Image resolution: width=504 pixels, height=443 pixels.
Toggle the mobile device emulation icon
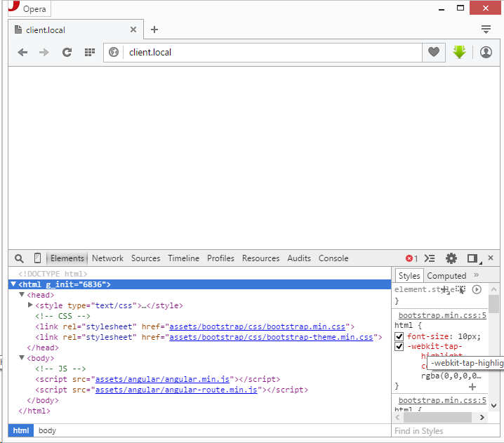pos(37,258)
